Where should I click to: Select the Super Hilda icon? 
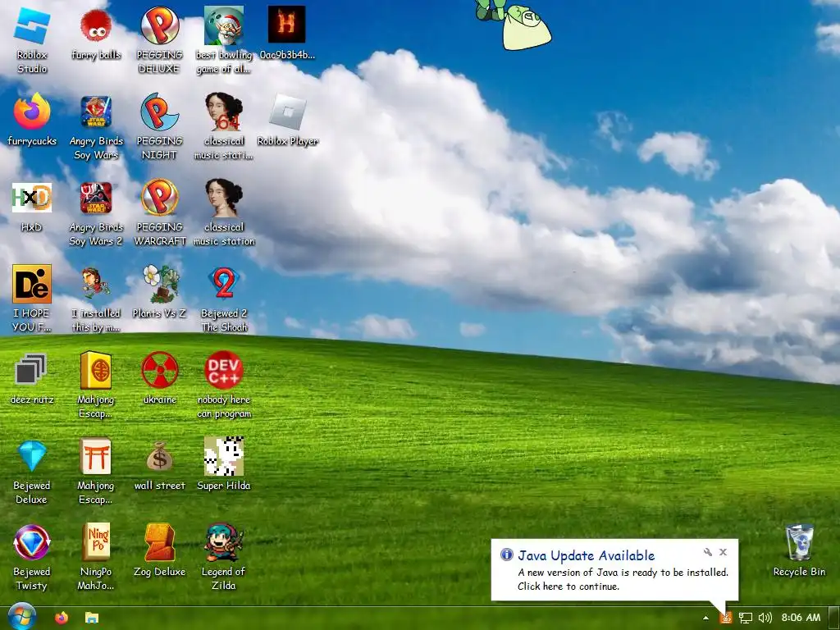224,464
